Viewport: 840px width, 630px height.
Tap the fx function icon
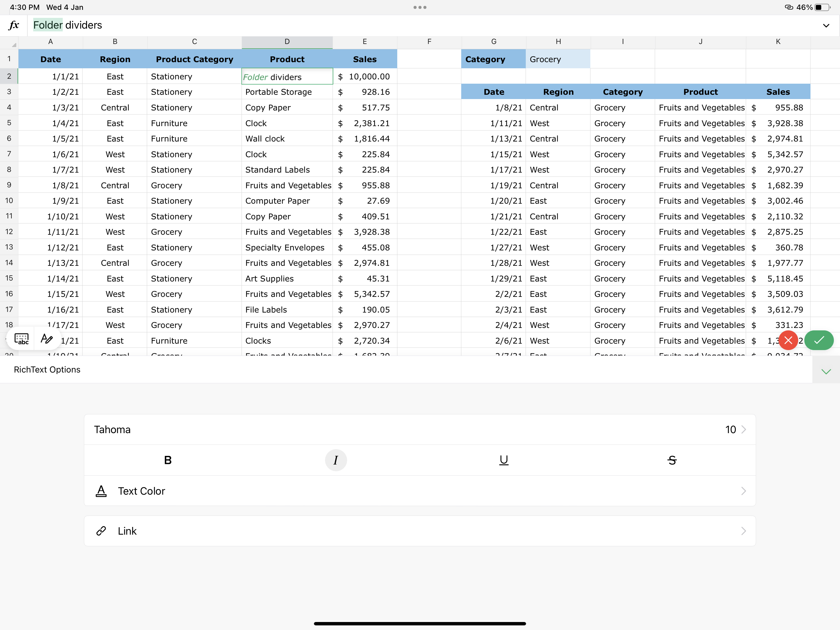click(14, 25)
